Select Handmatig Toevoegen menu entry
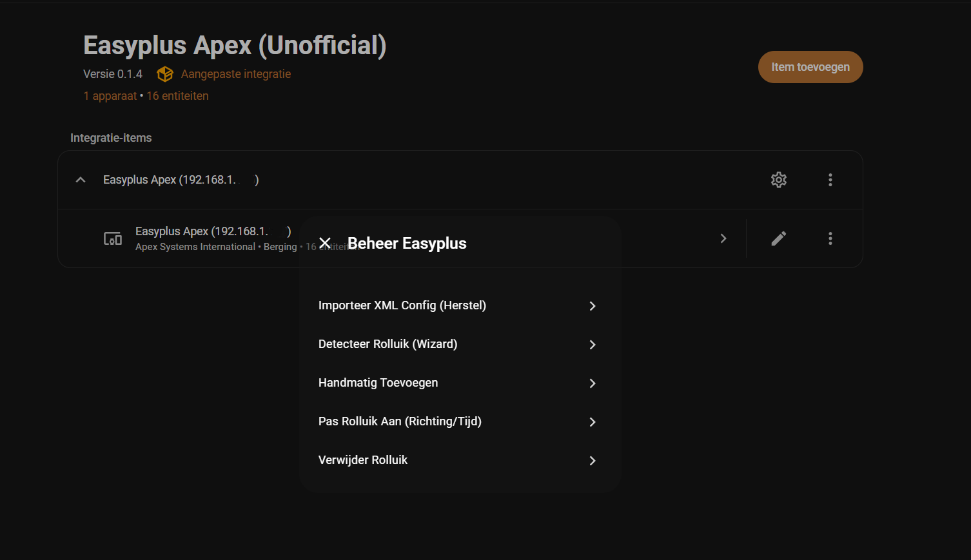 point(378,383)
